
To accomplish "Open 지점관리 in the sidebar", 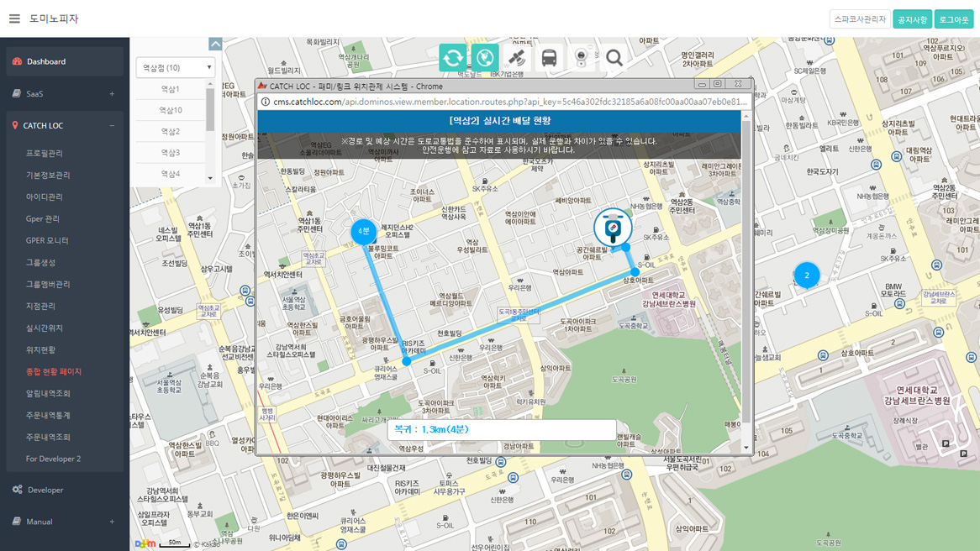I will click(40, 306).
